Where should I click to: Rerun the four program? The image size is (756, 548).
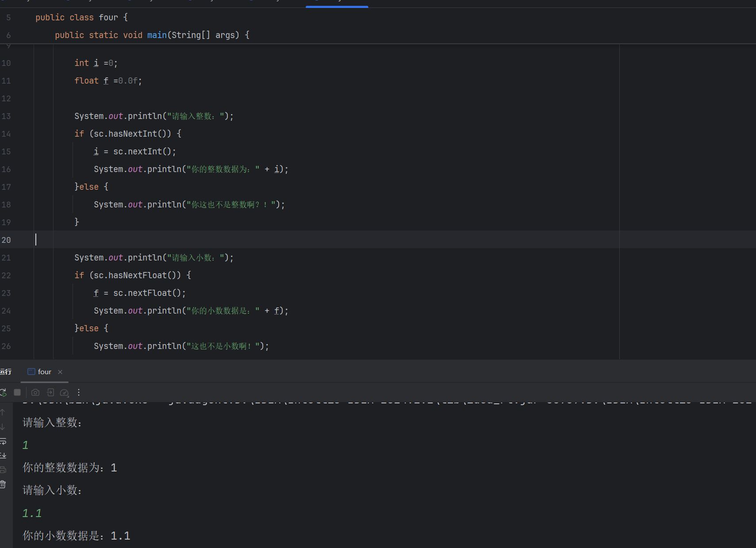3,392
